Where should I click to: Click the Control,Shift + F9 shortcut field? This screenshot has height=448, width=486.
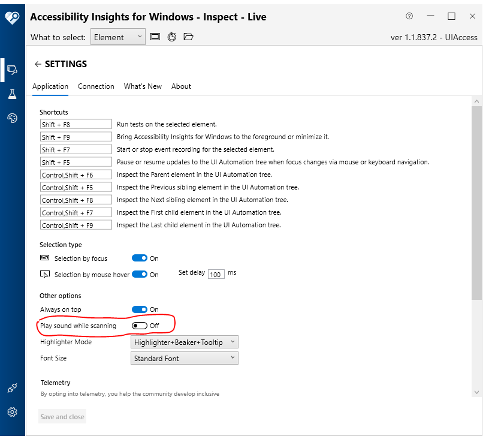[x=76, y=225]
